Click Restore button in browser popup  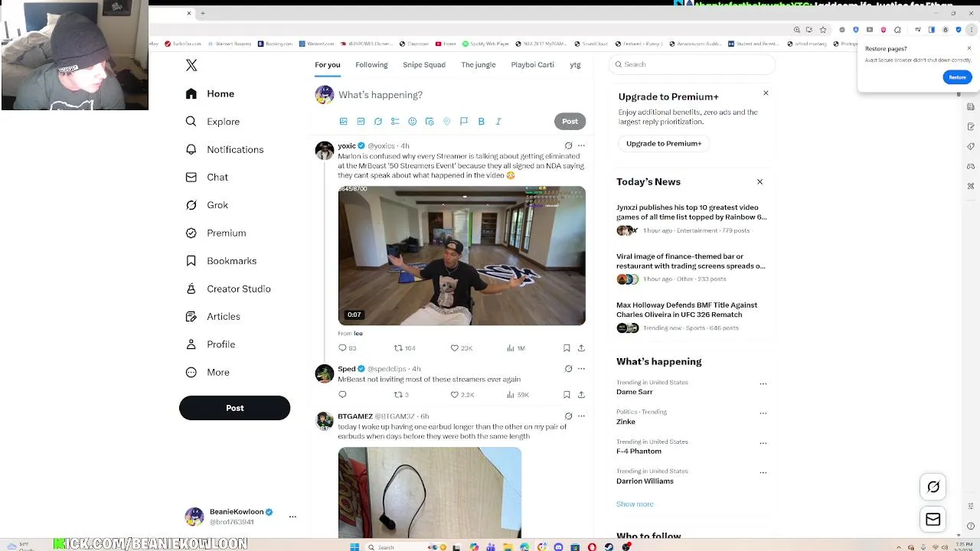tap(957, 77)
